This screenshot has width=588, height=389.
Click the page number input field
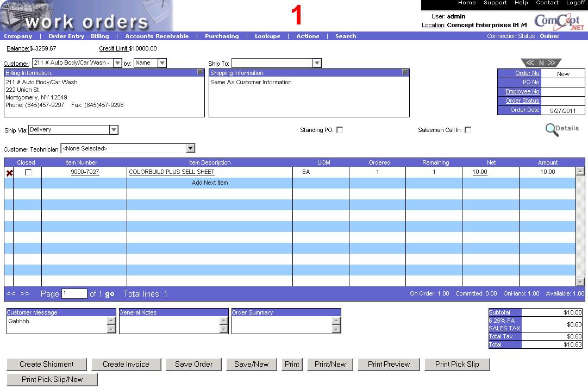coord(74,294)
